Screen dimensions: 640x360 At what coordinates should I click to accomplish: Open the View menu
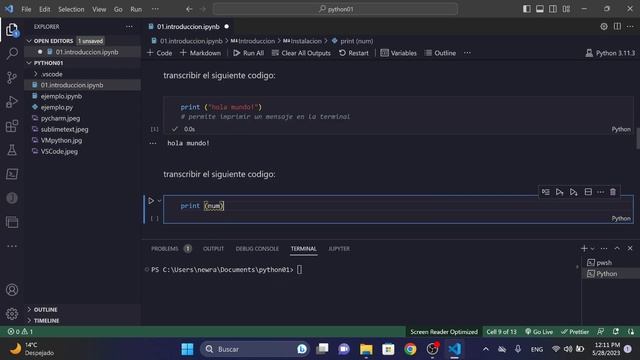coord(99,9)
